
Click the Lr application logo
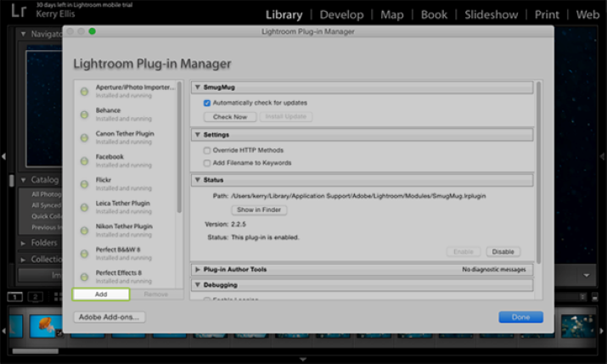(x=18, y=11)
